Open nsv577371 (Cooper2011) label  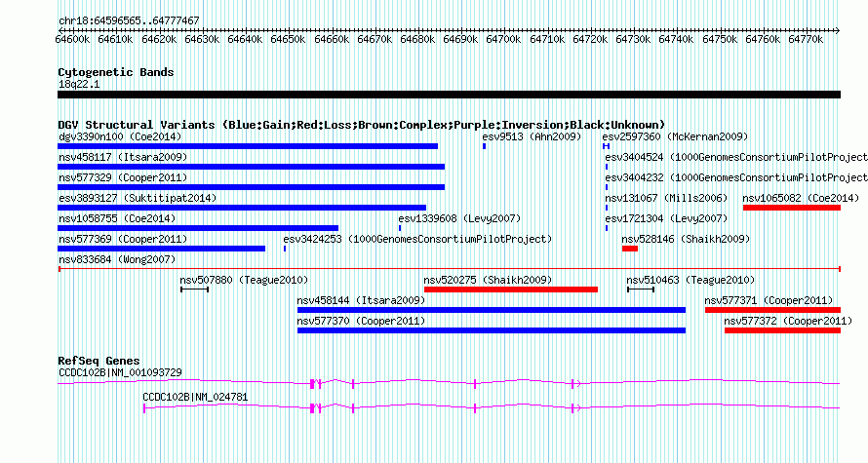[x=769, y=300]
